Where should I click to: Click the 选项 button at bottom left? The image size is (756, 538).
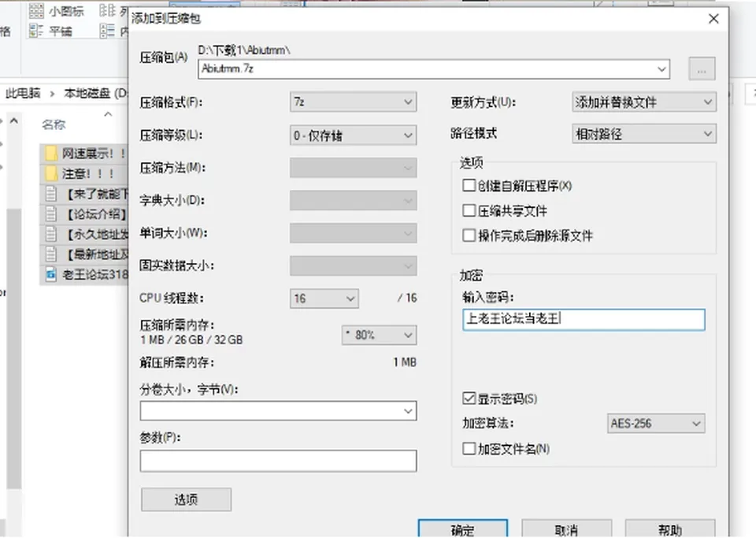(186, 499)
